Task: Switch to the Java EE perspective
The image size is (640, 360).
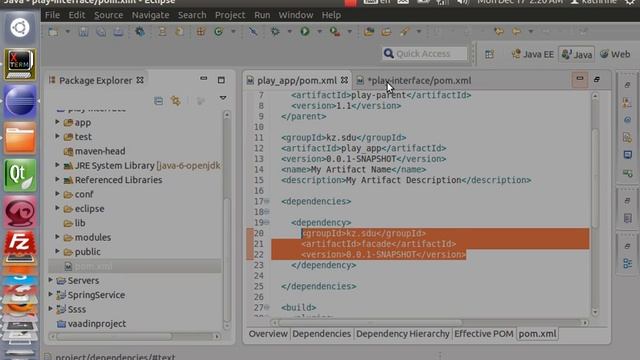Action: click(533, 54)
